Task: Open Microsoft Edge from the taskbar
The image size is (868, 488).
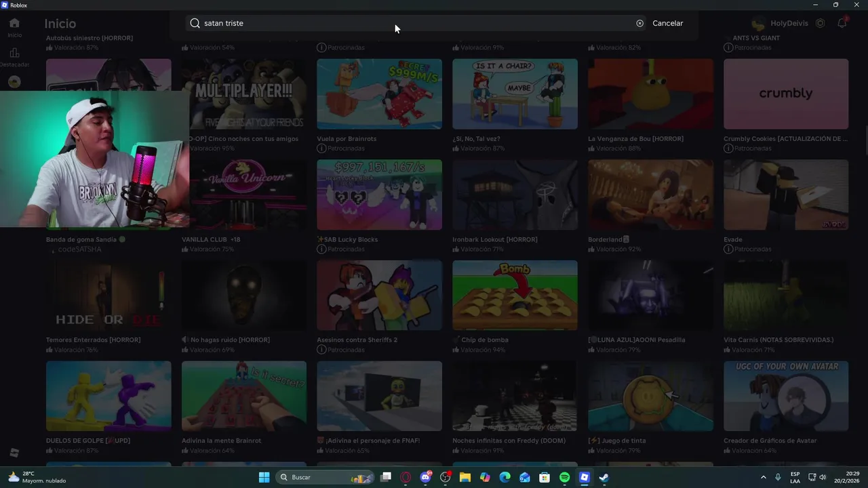Action: (x=505, y=477)
